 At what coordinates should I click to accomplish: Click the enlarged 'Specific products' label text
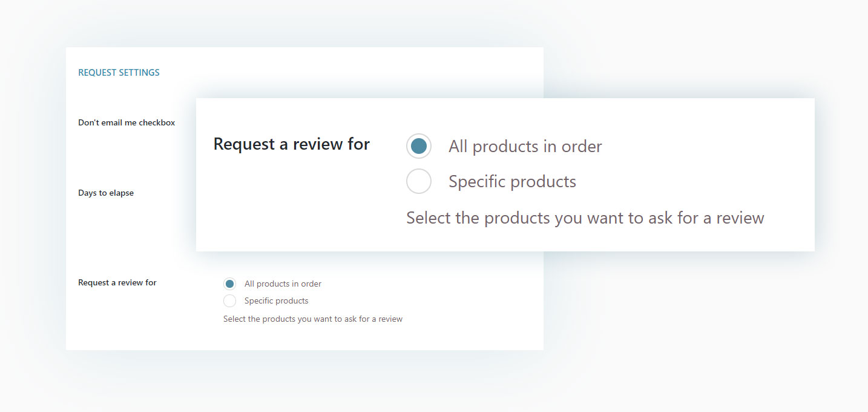(512, 182)
